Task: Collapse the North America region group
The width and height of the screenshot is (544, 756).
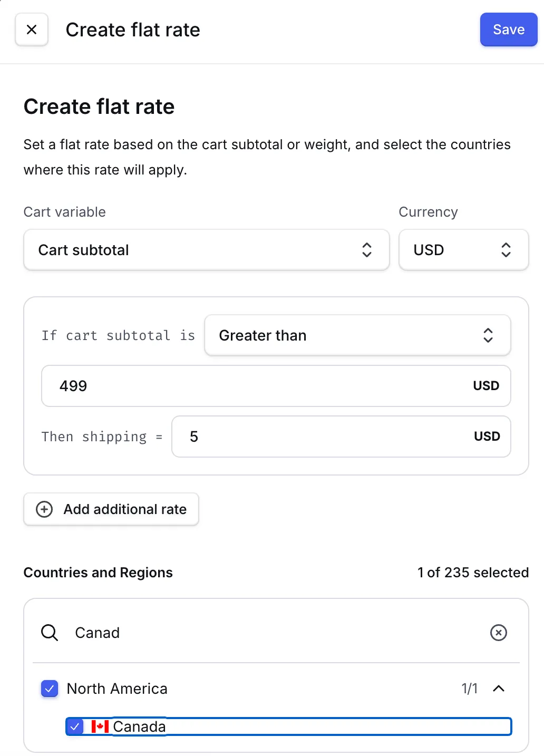Action: pyautogui.click(x=498, y=689)
